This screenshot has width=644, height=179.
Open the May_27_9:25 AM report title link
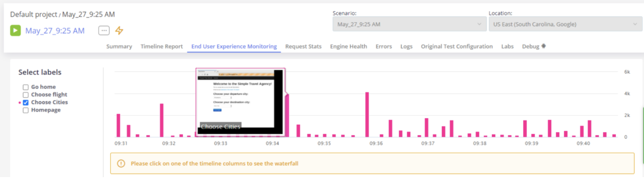point(55,30)
